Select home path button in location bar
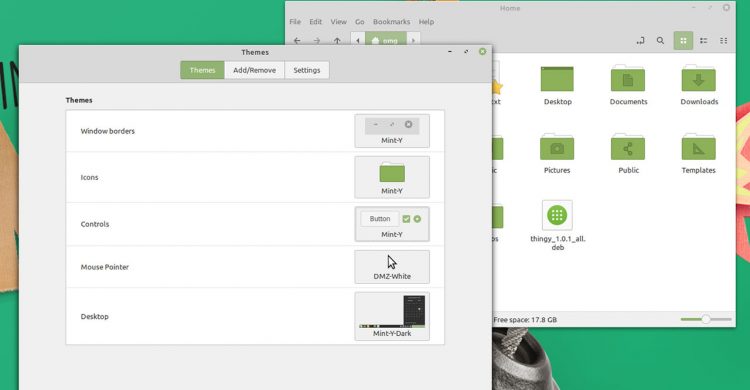750x390 pixels. [386, 40]
